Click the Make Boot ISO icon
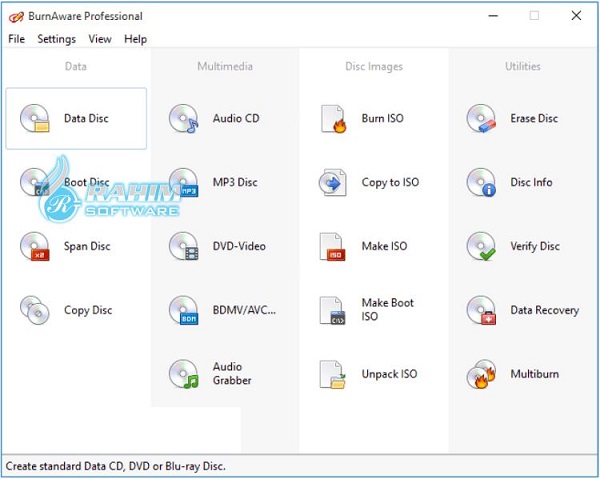This screenshot has height=479, width=600. pyautogui.click(x=333, y=310)
